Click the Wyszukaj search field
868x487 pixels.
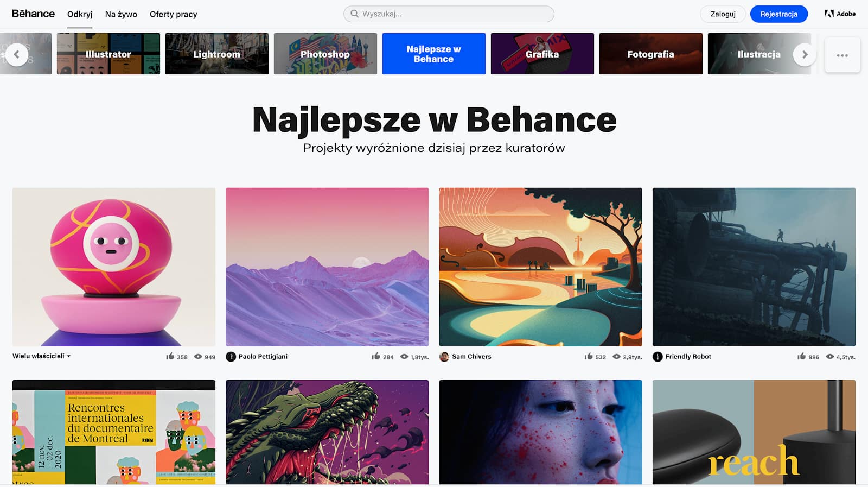pos(449,14)
